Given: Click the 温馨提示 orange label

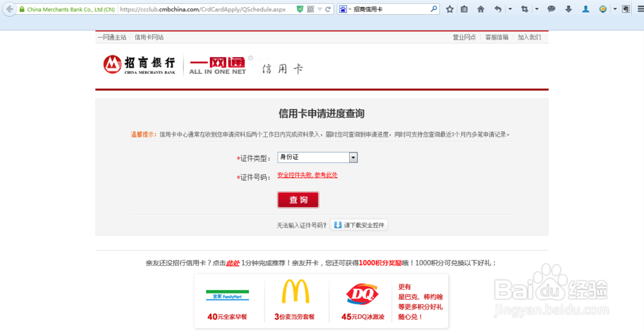Looking at the screenshot, I should click(144, 134).
